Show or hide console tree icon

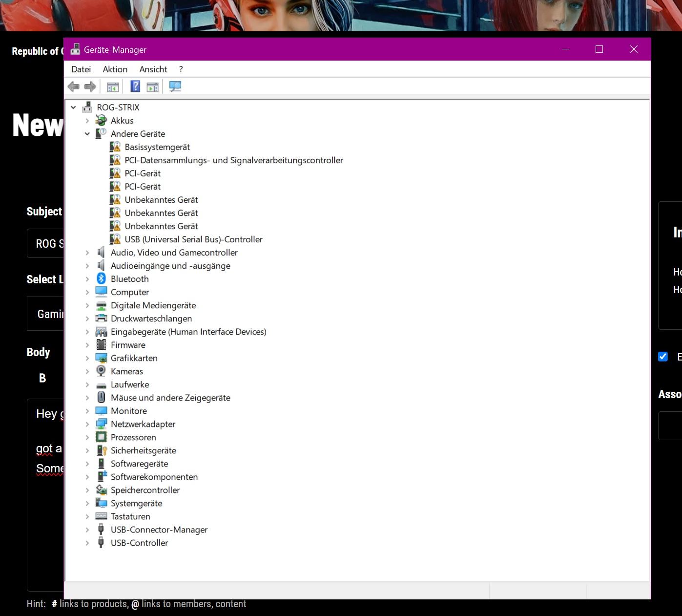113,87
